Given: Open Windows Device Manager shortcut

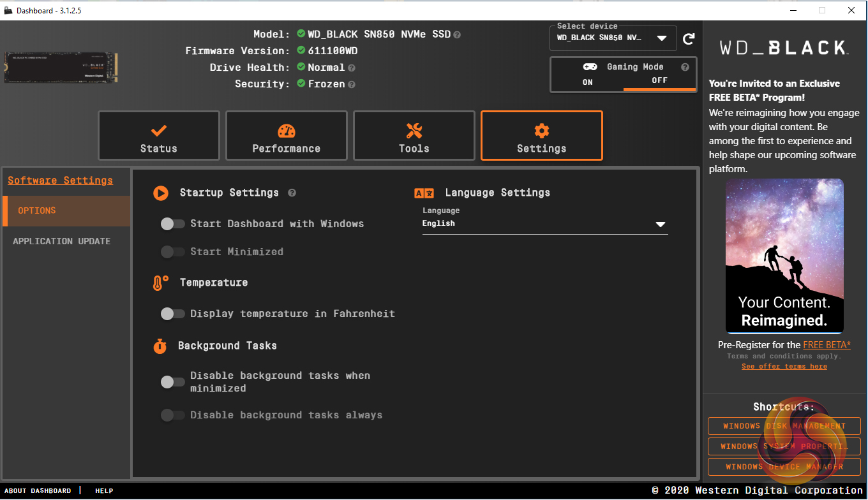Looking at the screenshot, I should [x=784, y=467].
